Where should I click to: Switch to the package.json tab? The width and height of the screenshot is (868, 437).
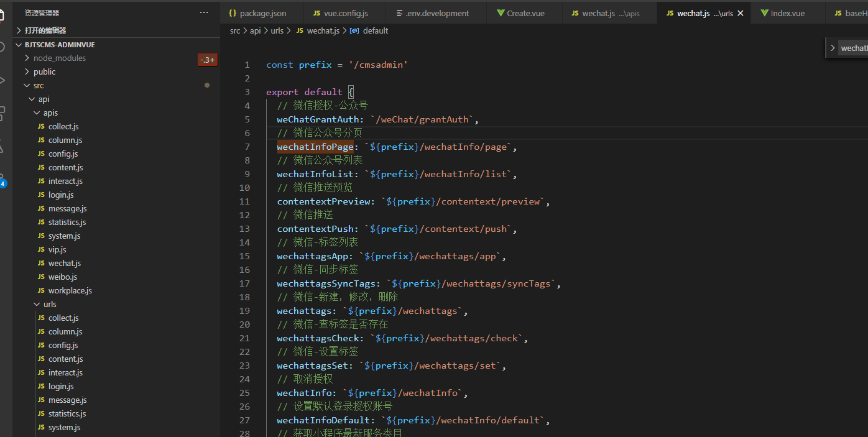click(x=262, y=13)
